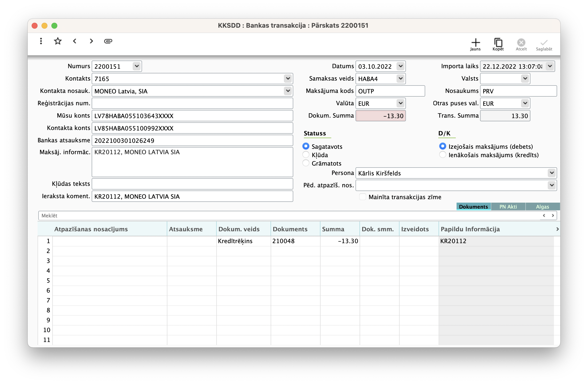
Task: Click the Bankas atsauksme field
Action: click(192, 140)
